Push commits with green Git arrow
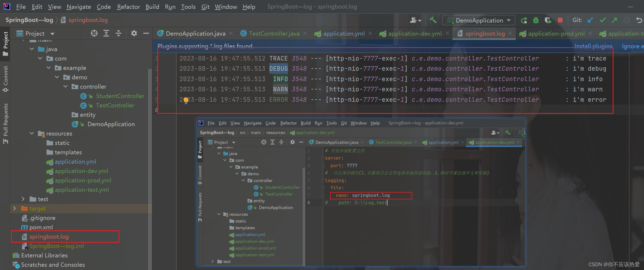This screenshot has height=270, width=644. pos(615,20)
